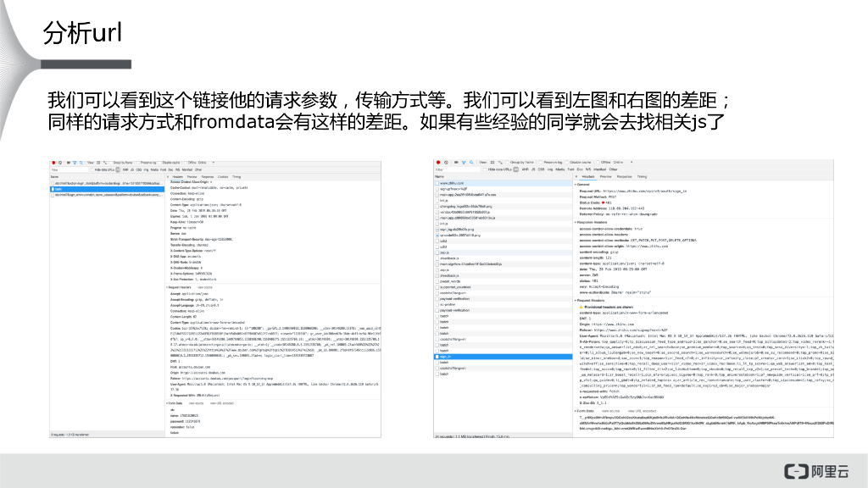Open the Online throttling dropdown in left DevTools

pyautogui.click(x=205, y=163)
